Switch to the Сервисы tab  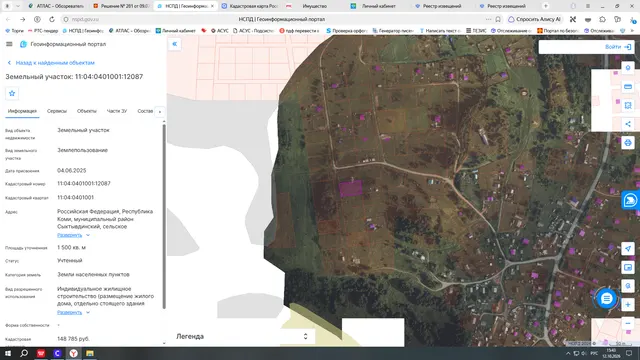57,111
